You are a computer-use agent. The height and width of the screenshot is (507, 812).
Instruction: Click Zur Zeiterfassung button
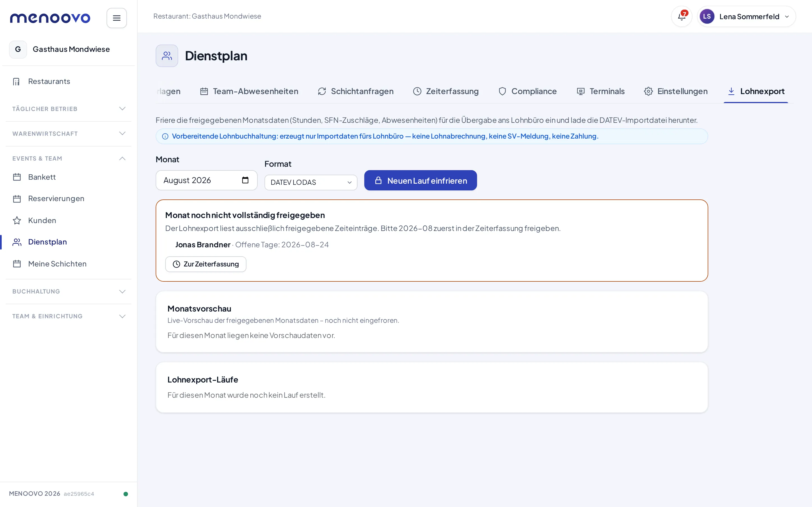(x=206, y=264)
